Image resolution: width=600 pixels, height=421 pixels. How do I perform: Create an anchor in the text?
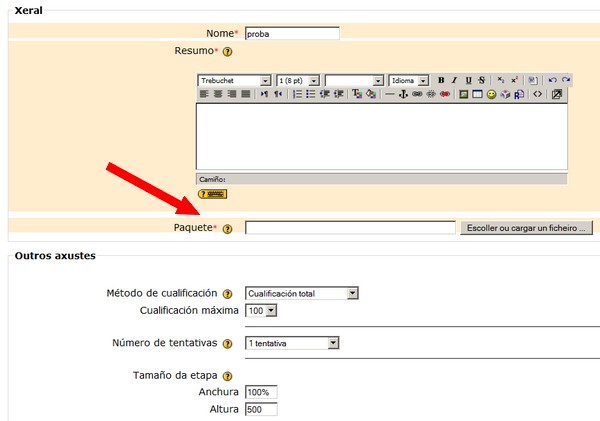(403, 94)
